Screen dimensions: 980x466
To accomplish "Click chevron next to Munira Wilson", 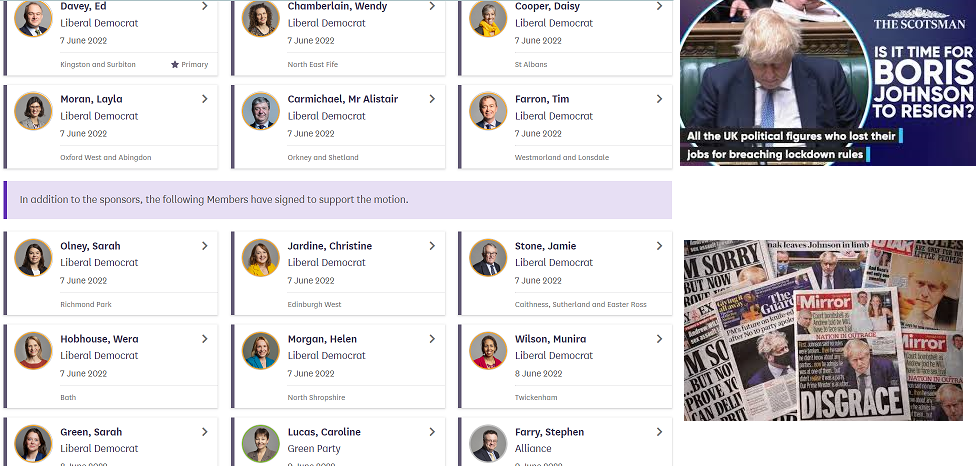I will click(659, 339).
